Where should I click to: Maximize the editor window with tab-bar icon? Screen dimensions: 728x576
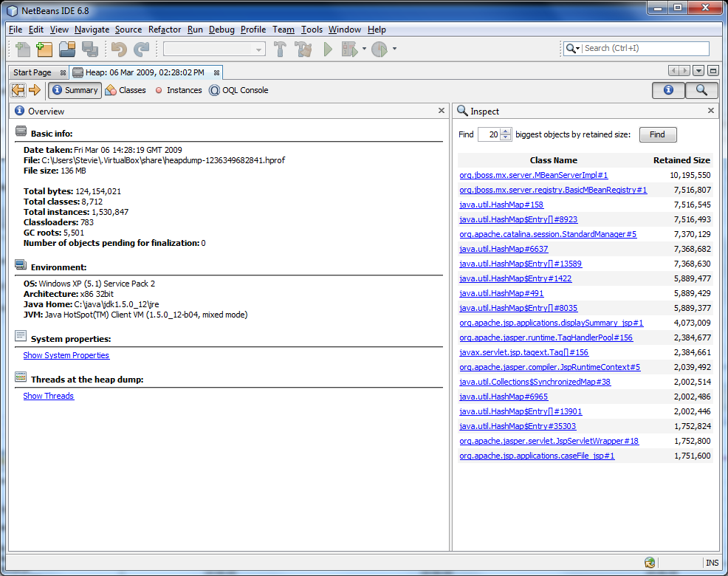(x=713, y=71)
